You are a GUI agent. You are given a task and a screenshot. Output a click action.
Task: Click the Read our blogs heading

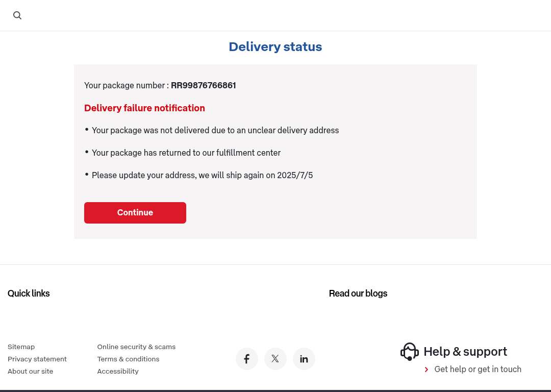tap(358, 293)
